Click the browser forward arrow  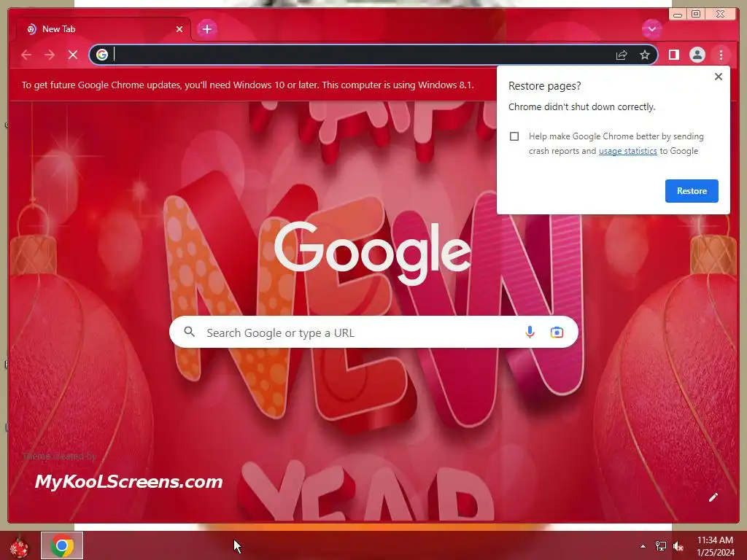click(50, 55)
